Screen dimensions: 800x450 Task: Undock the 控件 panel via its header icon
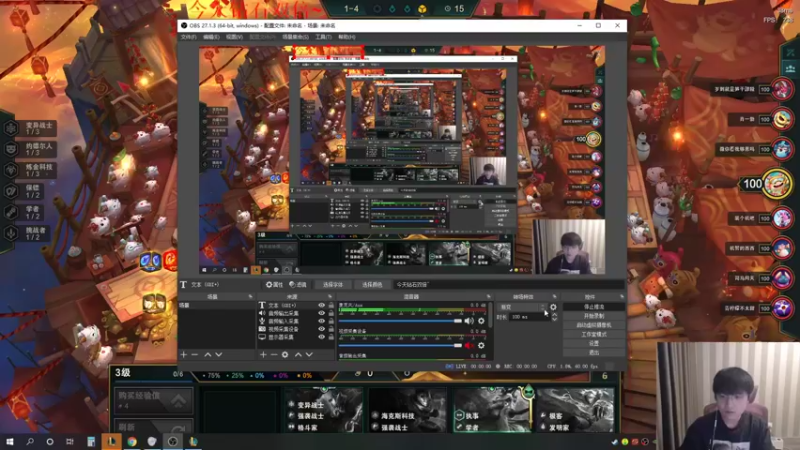click(621, 296)
